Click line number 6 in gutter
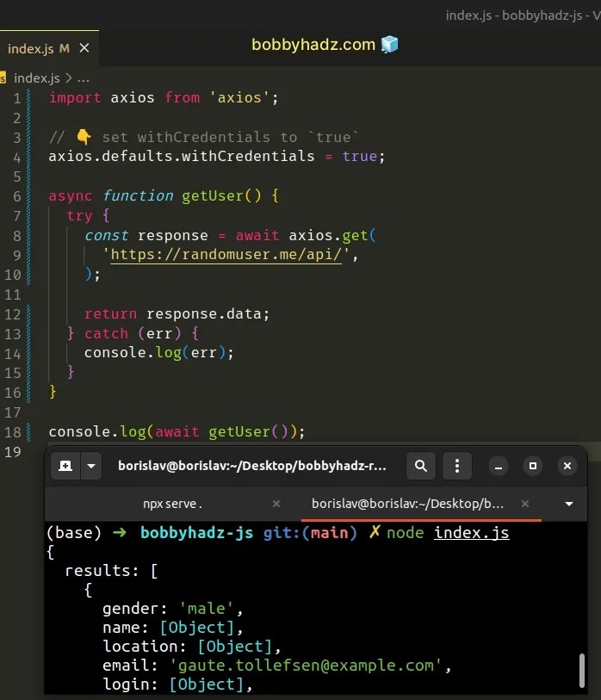This screenshot has width=601, height=700. [x=17, y=196]
